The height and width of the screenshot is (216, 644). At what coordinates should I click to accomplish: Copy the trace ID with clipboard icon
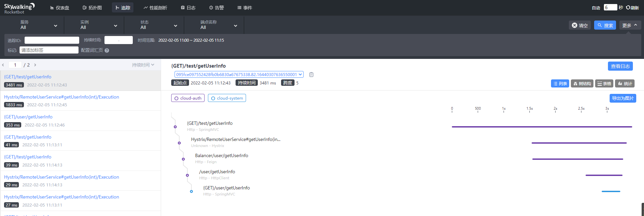click(x=311, y=75)
